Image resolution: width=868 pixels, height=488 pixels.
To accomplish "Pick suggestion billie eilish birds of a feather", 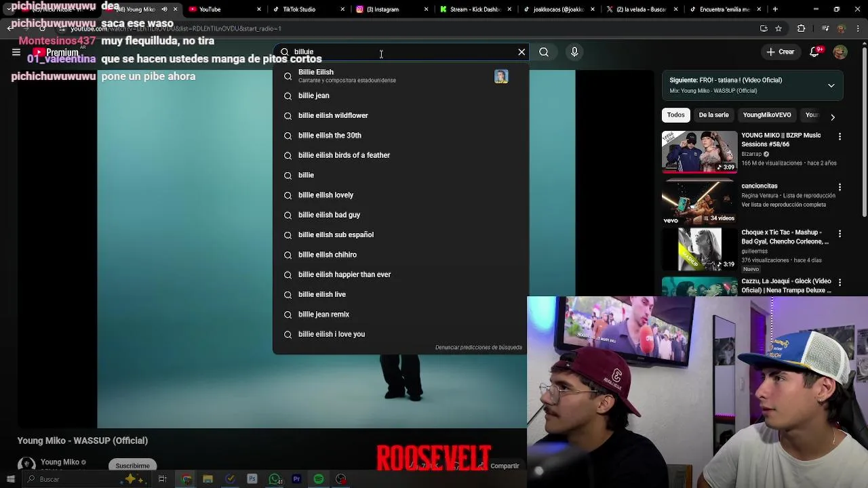I will coord(400,155).
